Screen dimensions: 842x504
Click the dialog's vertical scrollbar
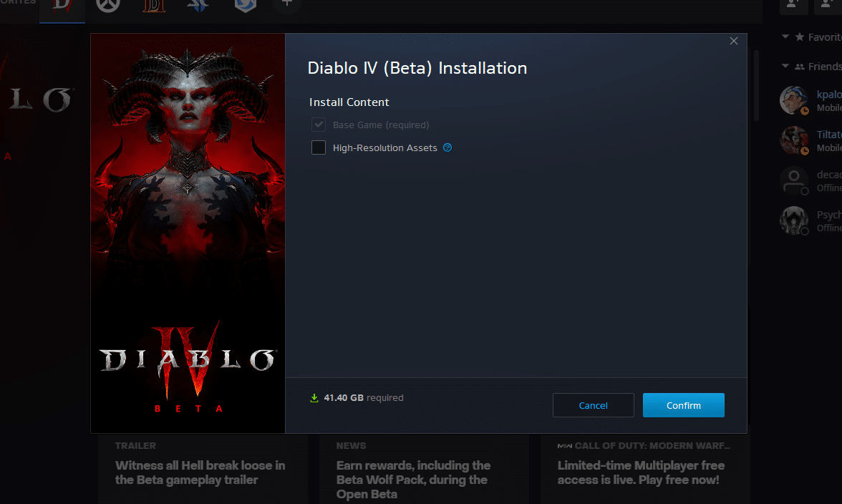pos(756,84)
